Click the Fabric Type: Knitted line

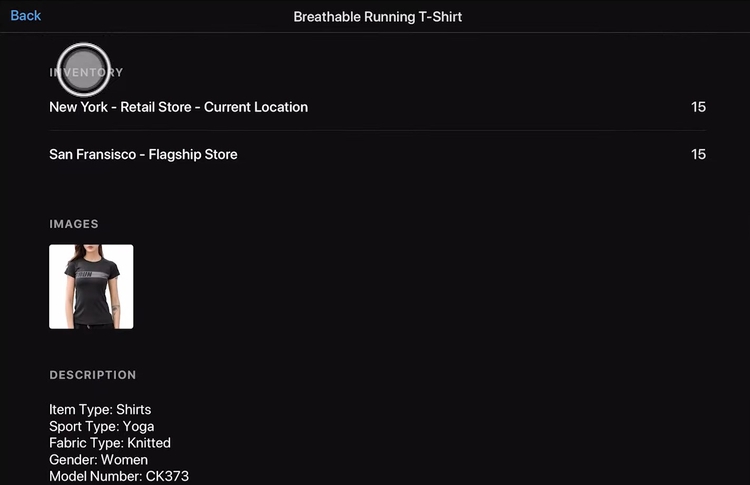[110, 443]
